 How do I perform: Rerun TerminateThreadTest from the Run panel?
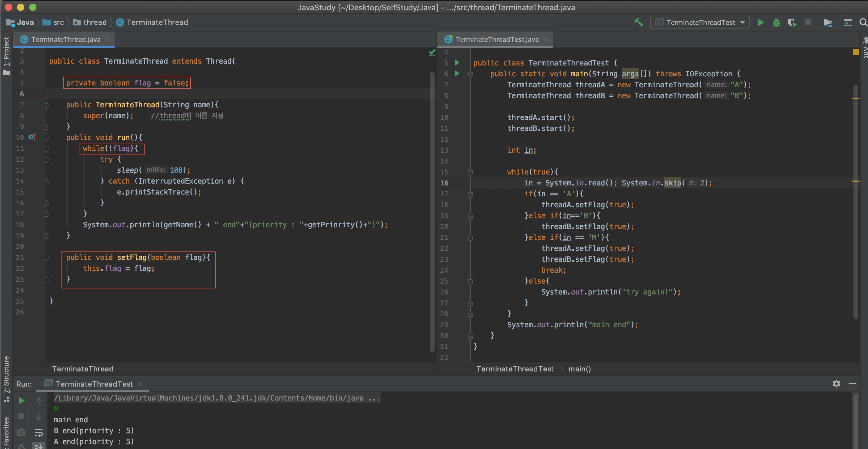point(21,401)
